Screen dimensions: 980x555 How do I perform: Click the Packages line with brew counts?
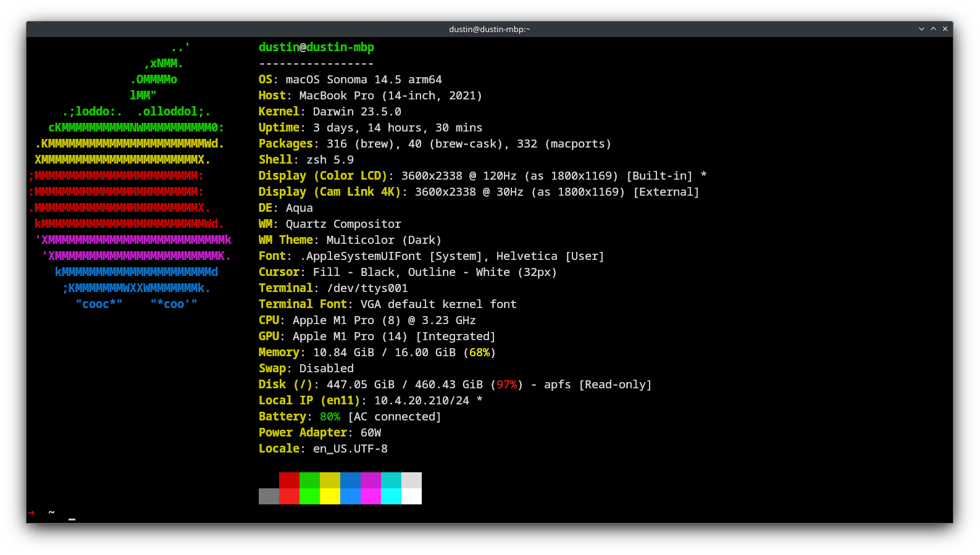(x=435, y=144)
